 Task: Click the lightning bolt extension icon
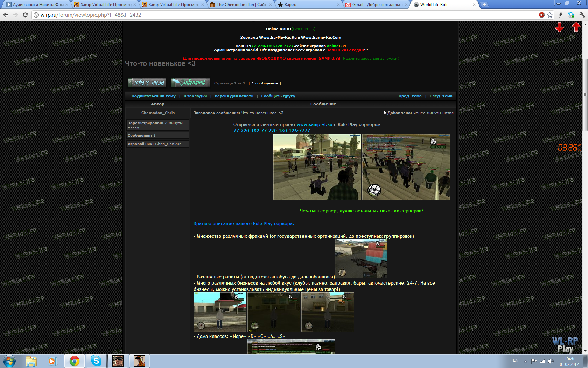(x=561, y=15)
